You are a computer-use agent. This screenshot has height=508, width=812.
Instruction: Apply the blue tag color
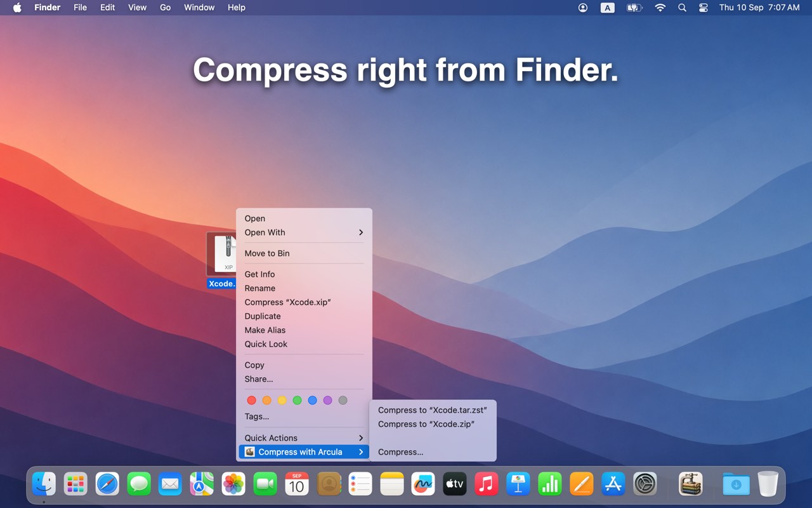tap(312, 400)
